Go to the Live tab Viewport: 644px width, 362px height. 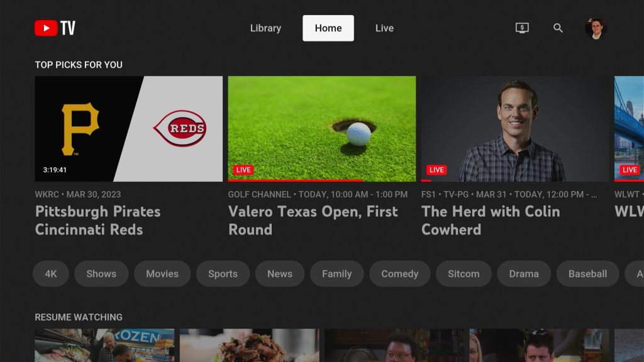coord(384,28)
